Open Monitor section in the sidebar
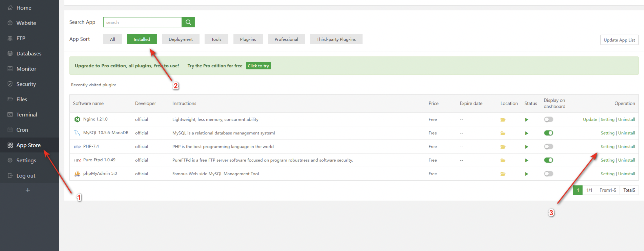 coord(26,69)
